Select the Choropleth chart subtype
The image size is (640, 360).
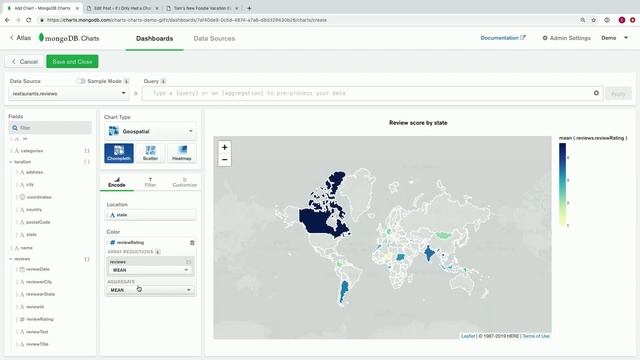pos(119,153)
